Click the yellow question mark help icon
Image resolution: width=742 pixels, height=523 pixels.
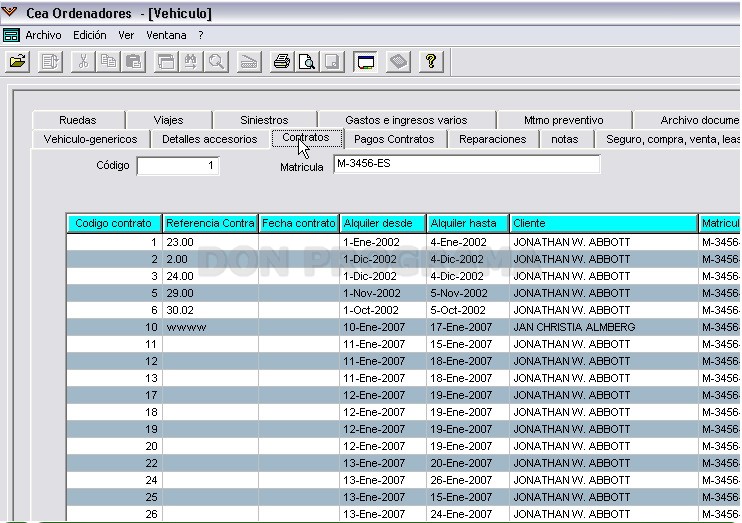(x=431, y=62)
